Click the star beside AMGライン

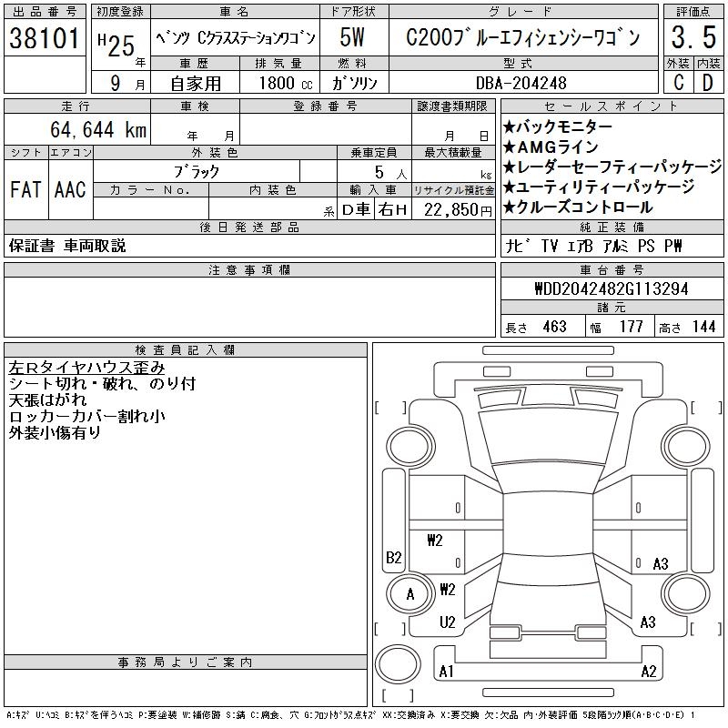point(510,147)
